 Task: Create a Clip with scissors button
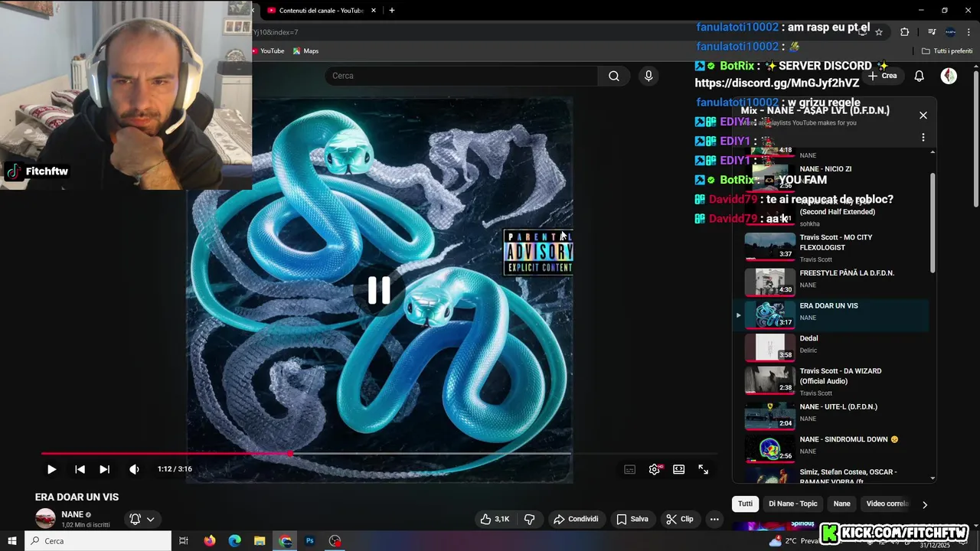(680, 519)
